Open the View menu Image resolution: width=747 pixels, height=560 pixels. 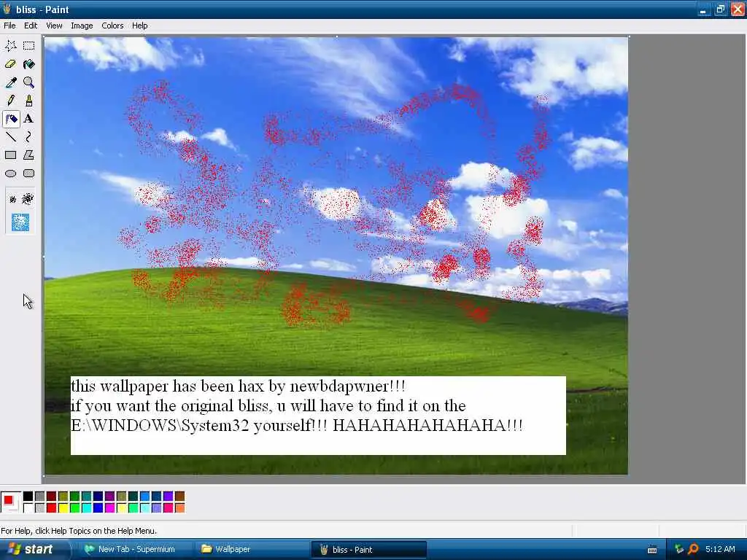point(54,26)
